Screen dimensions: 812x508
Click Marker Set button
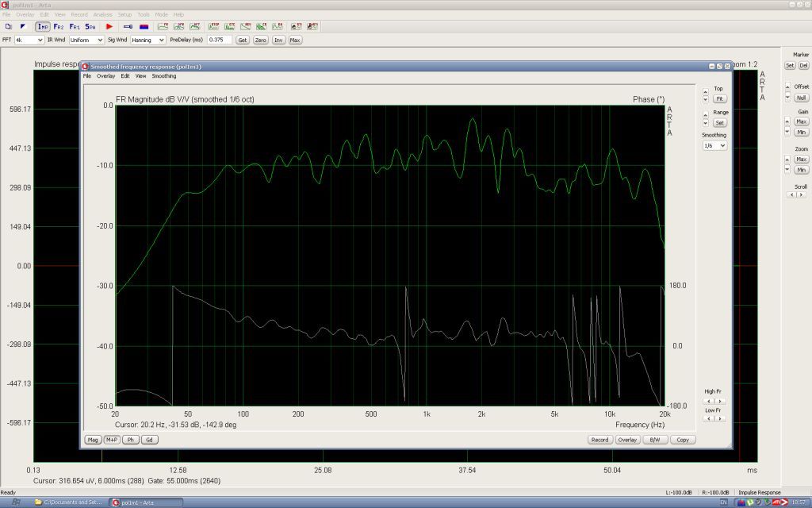pyautogui.click(x=790, y=65)
